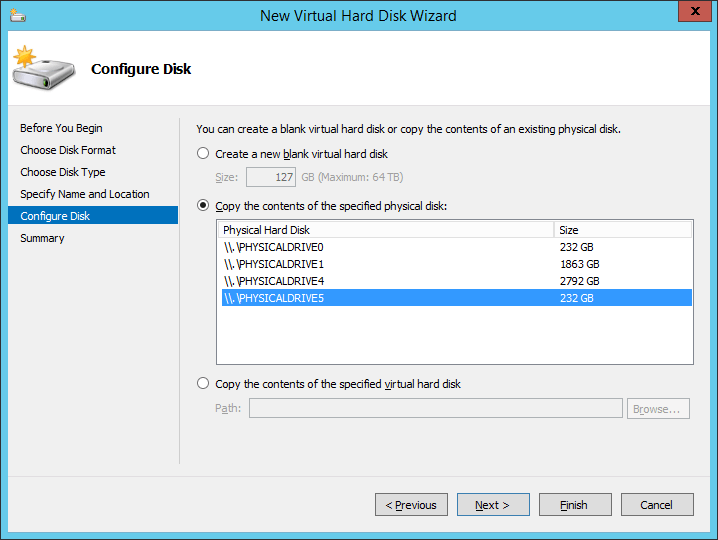
Task: Select the Configure Disk step
Action: click(x=93, y=215)
